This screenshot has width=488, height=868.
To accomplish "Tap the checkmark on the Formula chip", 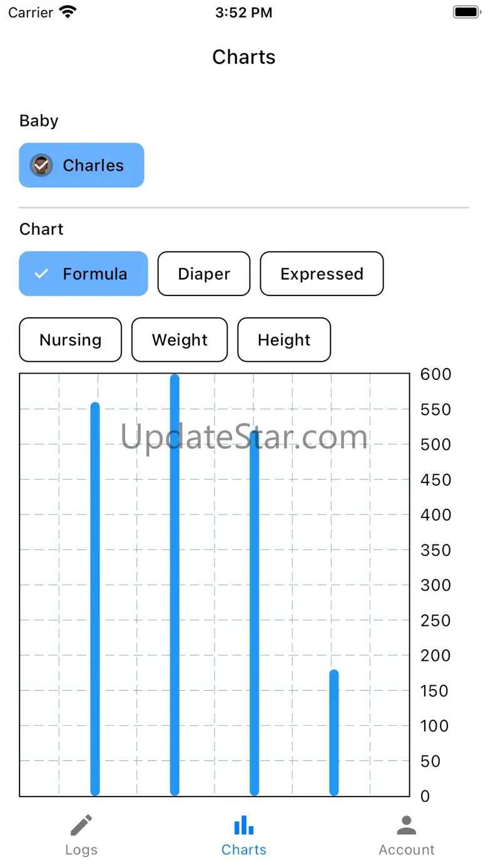I will [x=41, y=273].
